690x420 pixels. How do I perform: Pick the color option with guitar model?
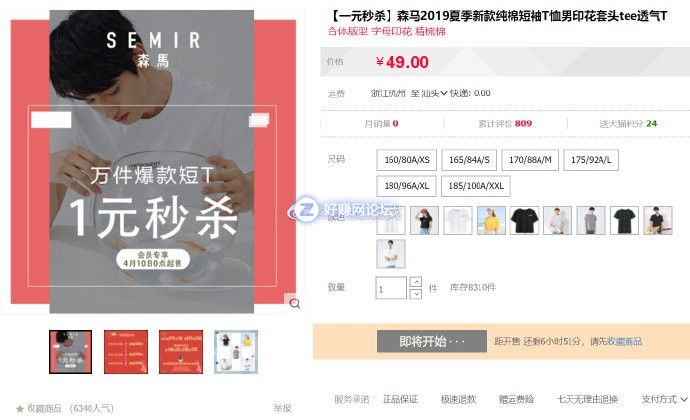point(658,220)
